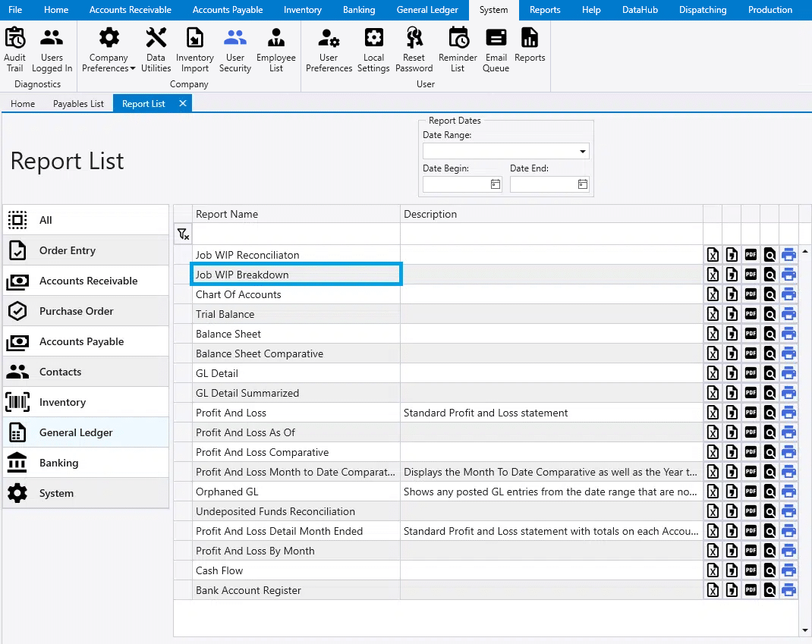Screen dimensions: 812x644
Task: Show All report categories
Action: click(86, 220)
